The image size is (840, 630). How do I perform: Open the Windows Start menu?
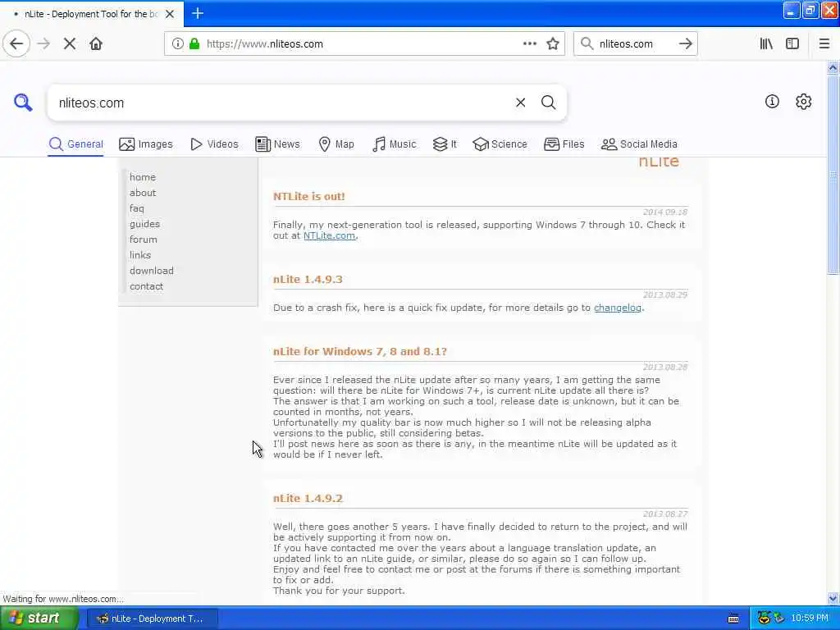39,619
